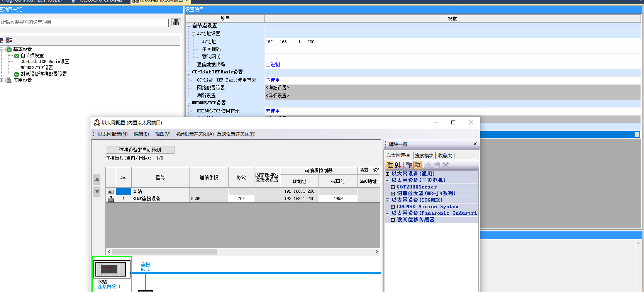
Task: Collapse the 以太网设备(COGNEX) category
Action: [x=388, y=200]
